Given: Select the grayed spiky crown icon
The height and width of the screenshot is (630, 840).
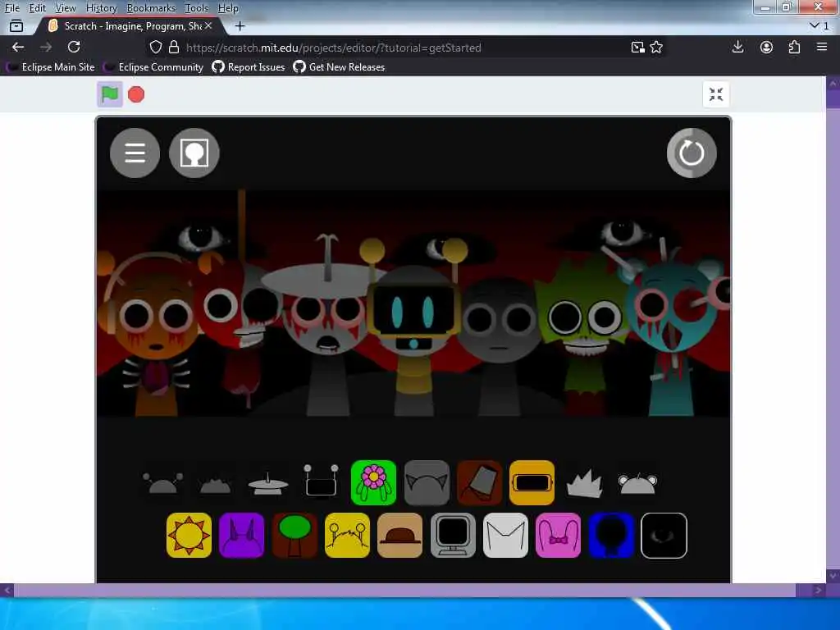Looking at the screenshot, I should coord(584,482).
